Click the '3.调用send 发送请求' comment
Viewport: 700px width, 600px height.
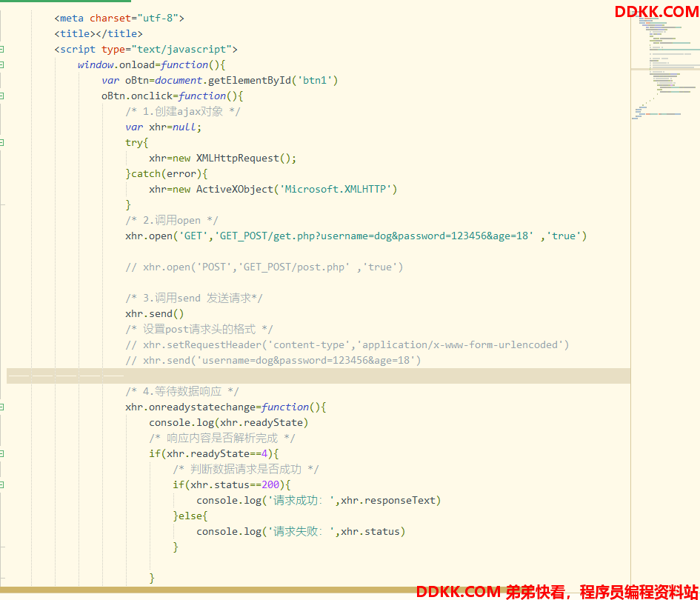(x=194, y=299)
